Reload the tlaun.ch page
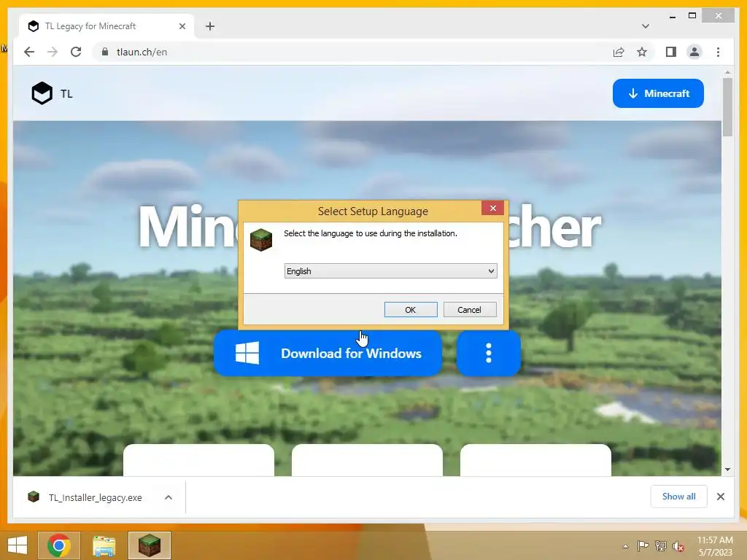 click(x=76, y=52)
